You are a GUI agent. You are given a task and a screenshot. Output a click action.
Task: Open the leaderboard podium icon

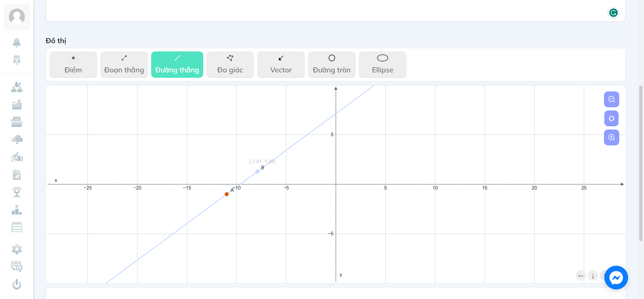pos(17,210)
